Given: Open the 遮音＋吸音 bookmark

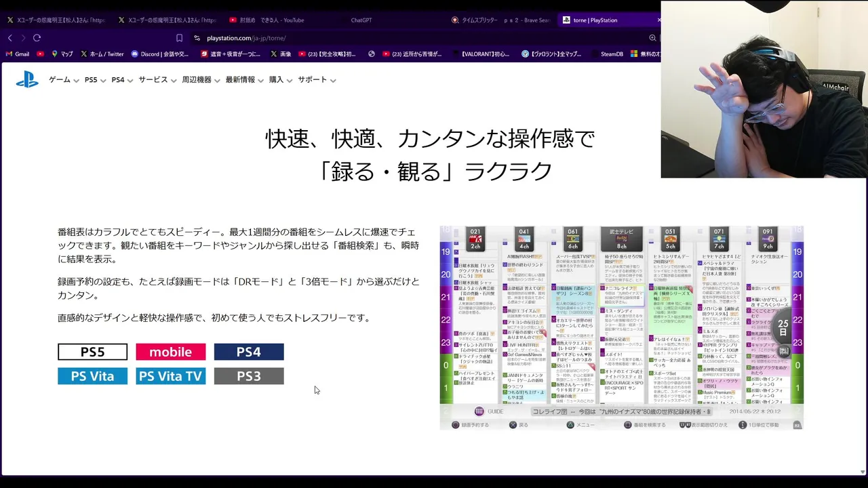Looking at the screenshot, I should point(231,54).
